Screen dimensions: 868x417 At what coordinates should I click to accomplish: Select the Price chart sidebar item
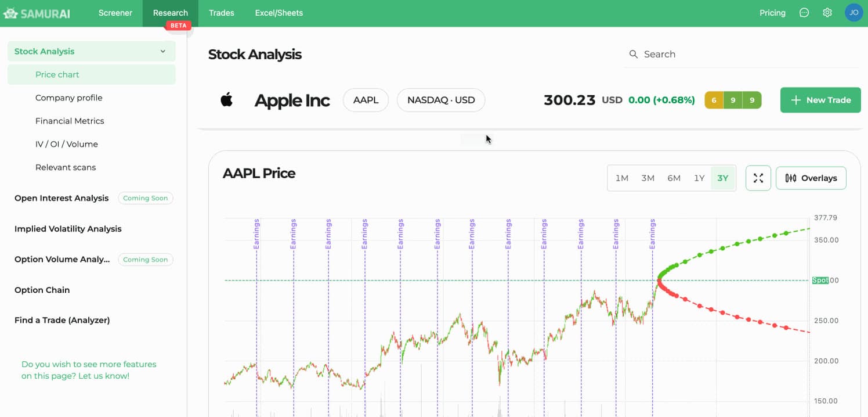[x=92, y=74]
